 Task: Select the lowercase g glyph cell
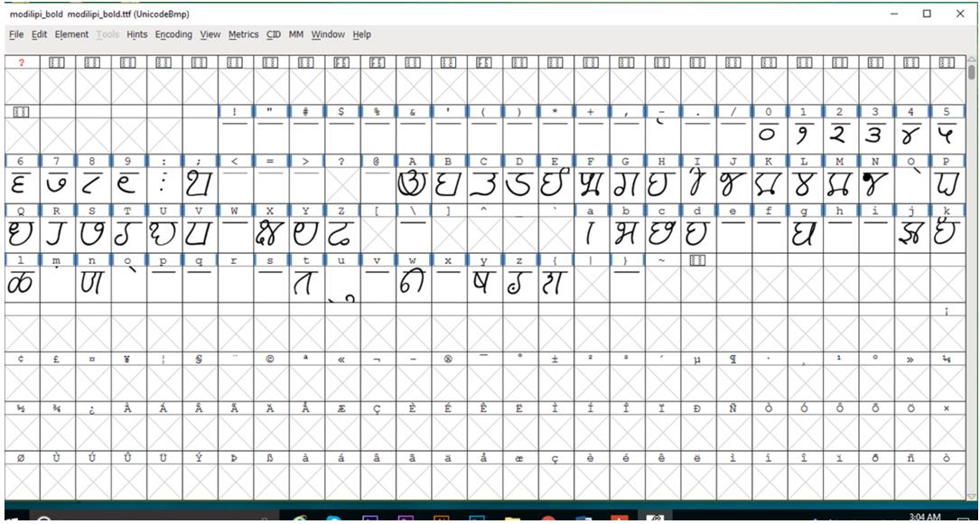pos(805,234)
